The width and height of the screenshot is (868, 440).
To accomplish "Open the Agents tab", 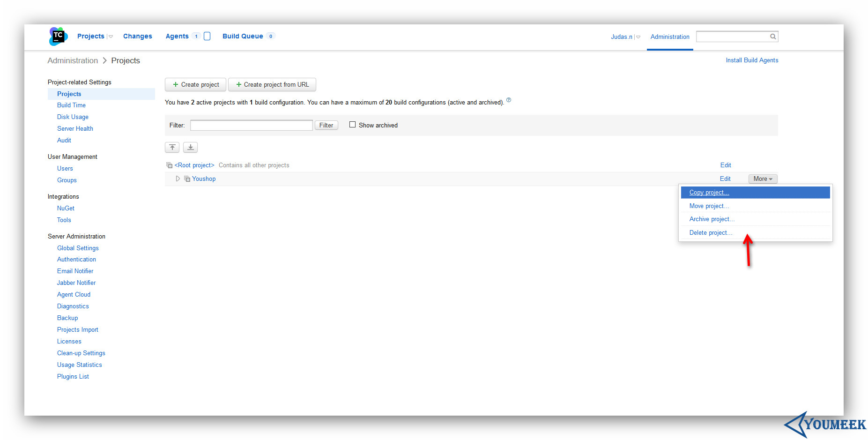I will [x=177, y=36].
